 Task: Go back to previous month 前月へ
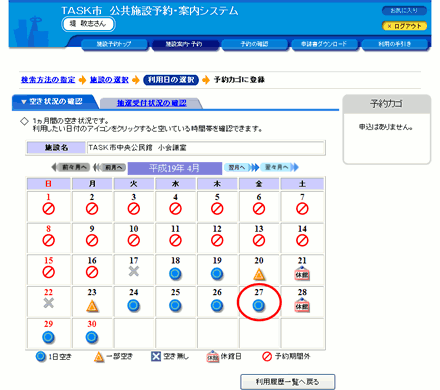click(x=110, y=167)
